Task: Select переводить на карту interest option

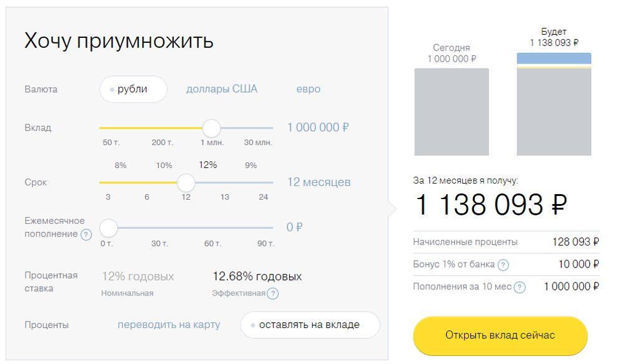Action: (x=169, y=325)
